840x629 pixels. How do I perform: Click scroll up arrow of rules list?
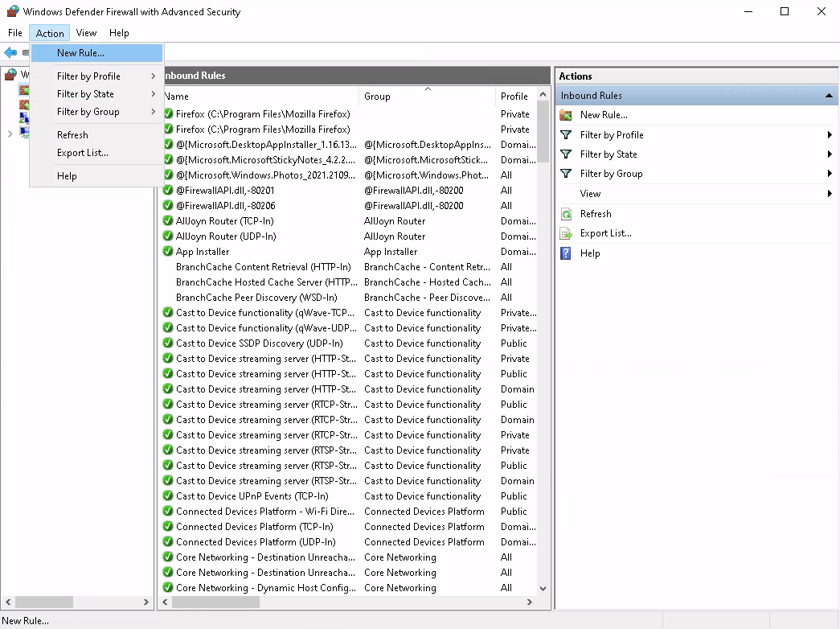tap(543, 94)
